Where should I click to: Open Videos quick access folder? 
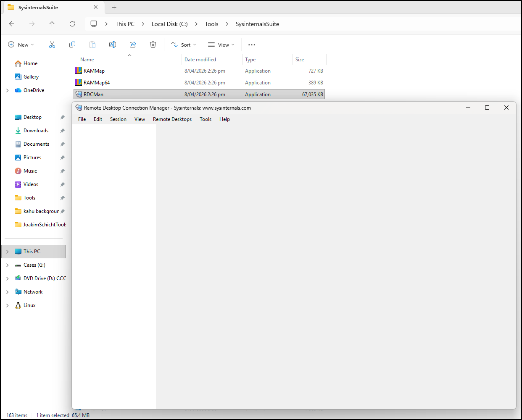point(31,184)
